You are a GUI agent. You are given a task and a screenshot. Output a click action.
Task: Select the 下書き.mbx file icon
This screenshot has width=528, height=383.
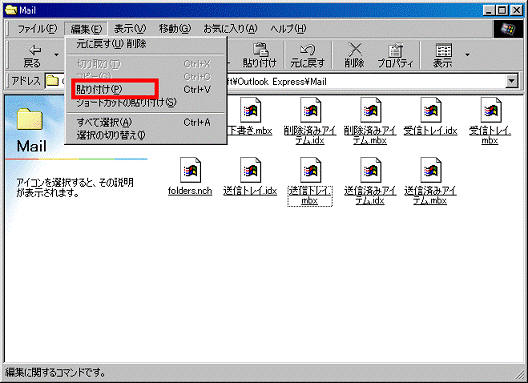point(250,110)
